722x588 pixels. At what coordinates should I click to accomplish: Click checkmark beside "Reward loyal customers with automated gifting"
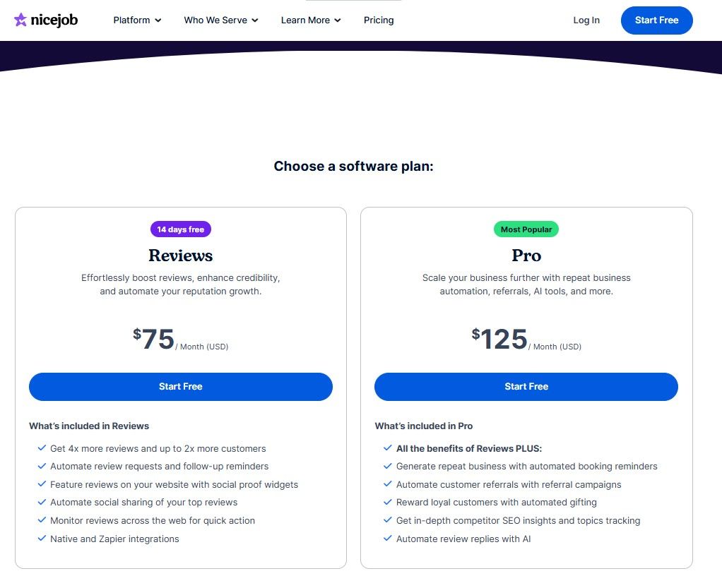pyautogui.click(x=387, y=503)
